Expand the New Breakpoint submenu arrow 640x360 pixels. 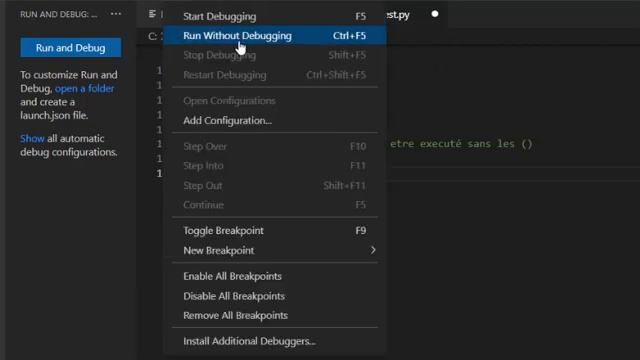[x=373, y=250]
